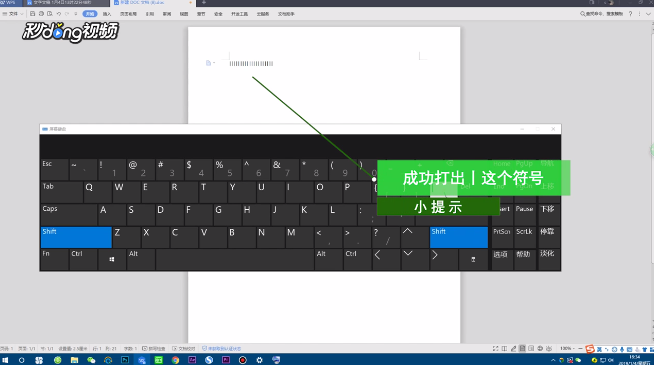The width and height of the screenshot is (654, 365).
Task: Click the 帮助 key on on-screen keyboard
Action: [x=524, y=259]
